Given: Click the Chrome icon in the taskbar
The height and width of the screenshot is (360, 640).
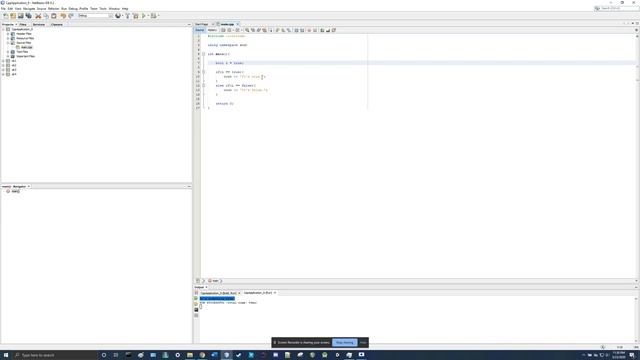Looking at the screenshot, I should 202,355.
